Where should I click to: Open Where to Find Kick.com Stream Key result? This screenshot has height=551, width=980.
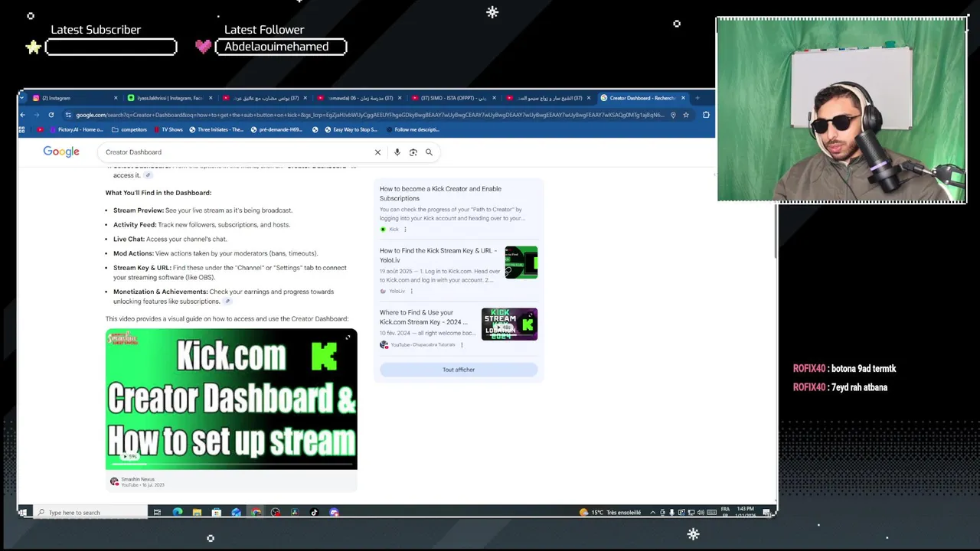tap(424, 317)
